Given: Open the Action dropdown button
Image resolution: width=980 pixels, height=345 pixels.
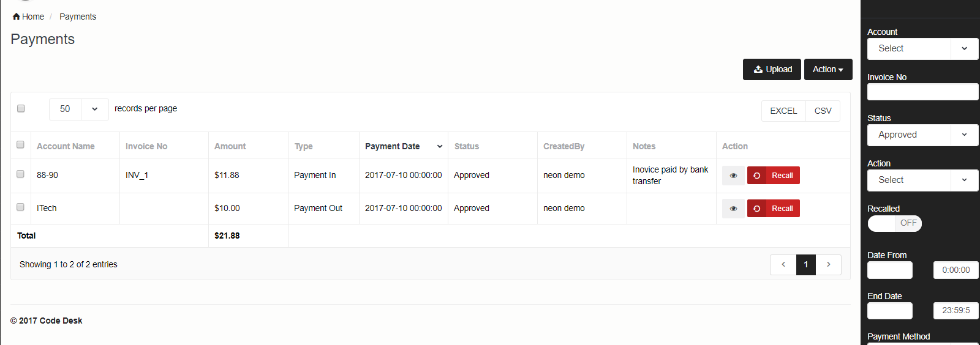Looking at the screenshot, I should pyautogui.click(x=828, y=70).
